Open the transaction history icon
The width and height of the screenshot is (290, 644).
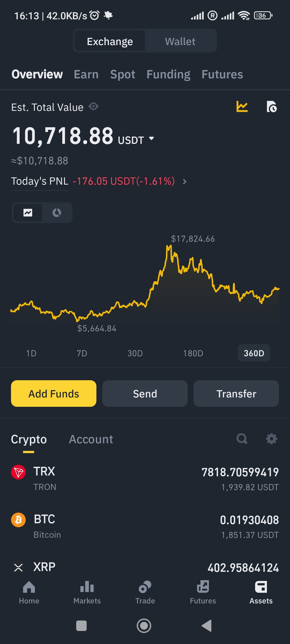[x=271, y=107]
